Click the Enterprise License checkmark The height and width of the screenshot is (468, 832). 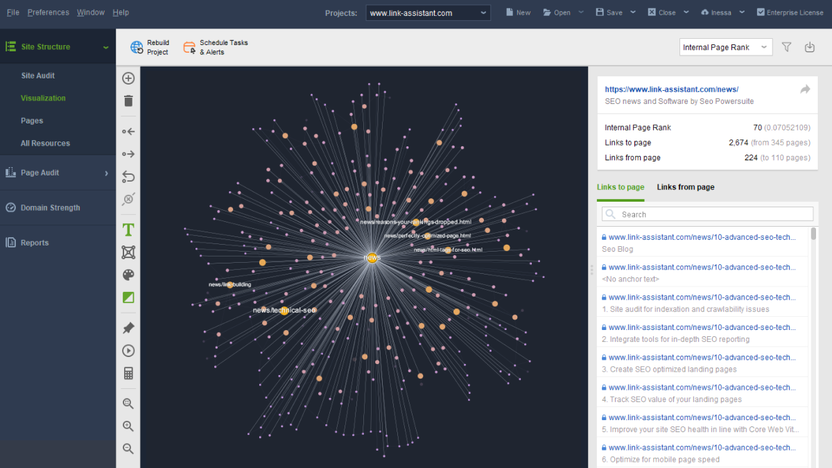[760, 13]
